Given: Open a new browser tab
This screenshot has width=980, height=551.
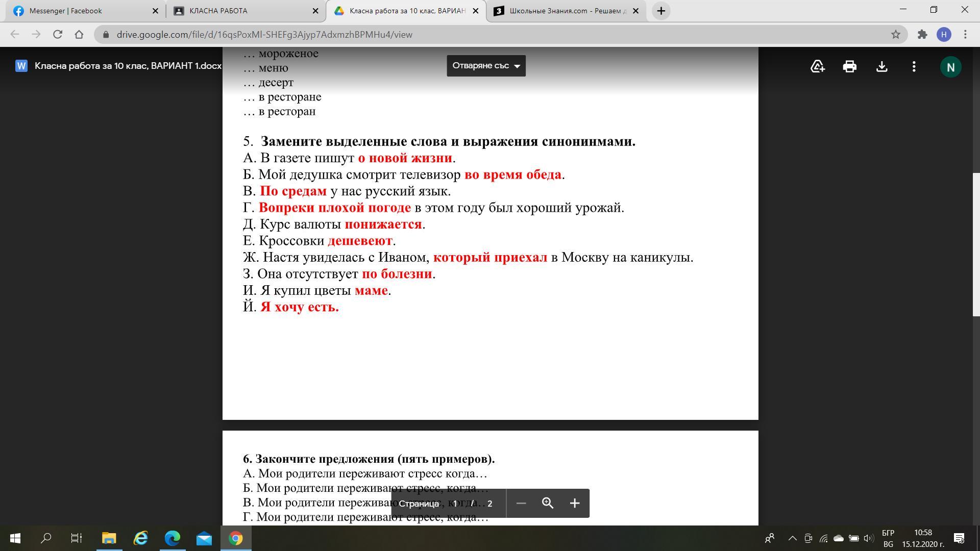Looking at the screenshot, I should pos(661,11).
